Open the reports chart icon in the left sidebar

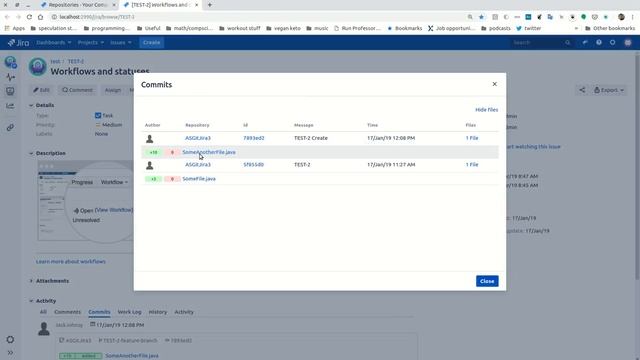point(10,106)
